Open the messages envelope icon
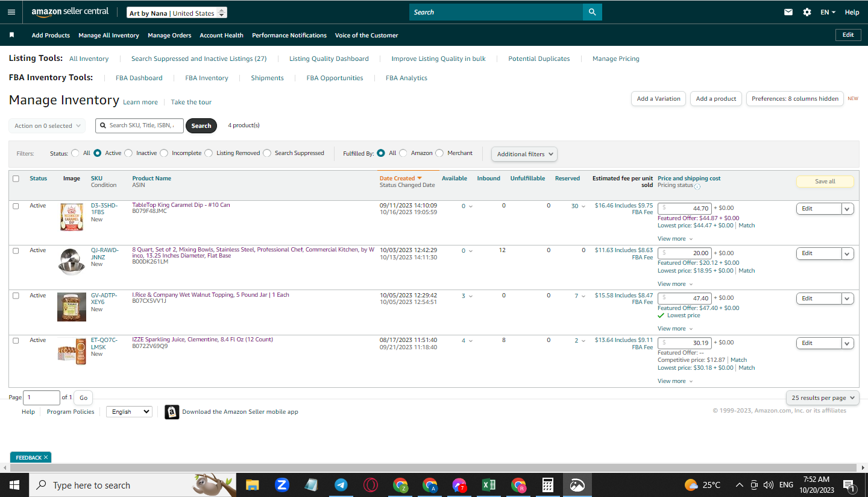The width and height of the screenshot is (868, 497). click(x=788, y=12)
